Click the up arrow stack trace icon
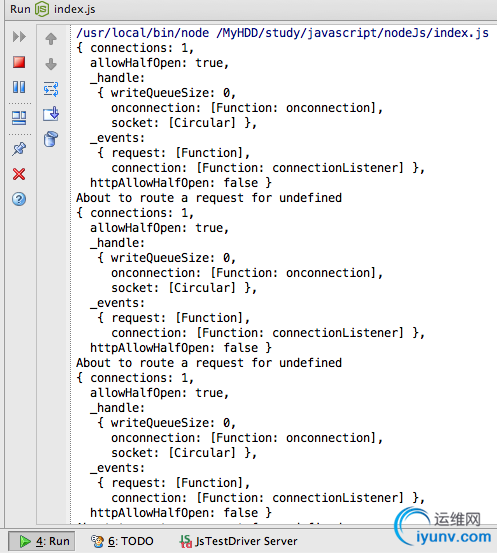 click(51, 38)
